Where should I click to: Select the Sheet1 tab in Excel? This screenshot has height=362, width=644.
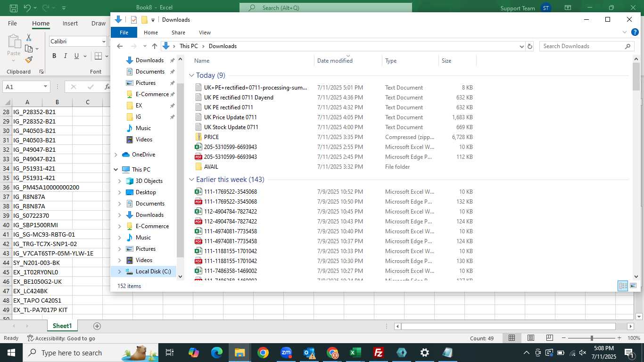[62, 326]
